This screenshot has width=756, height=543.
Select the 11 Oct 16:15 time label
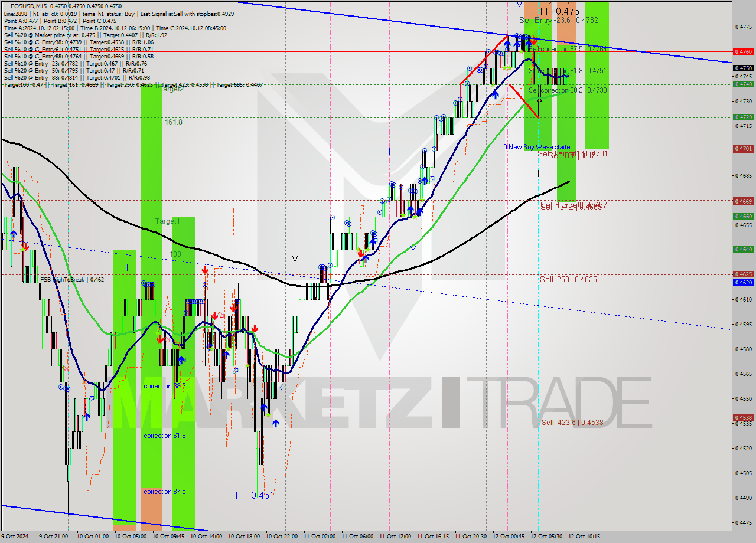[x=432, y=537]
